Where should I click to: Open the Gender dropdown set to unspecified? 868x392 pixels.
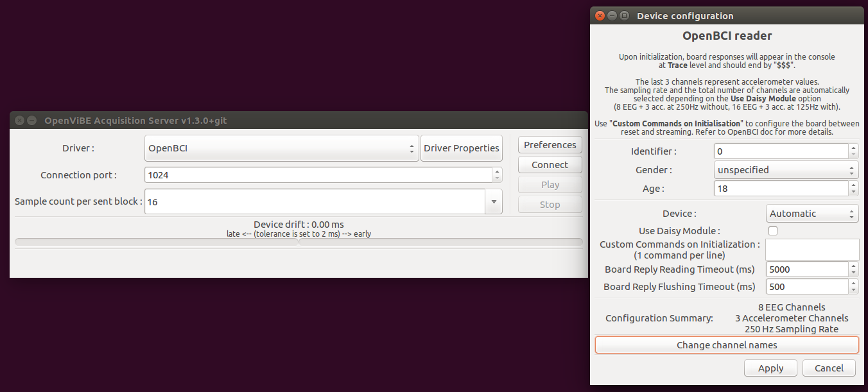tap(786, 170)
